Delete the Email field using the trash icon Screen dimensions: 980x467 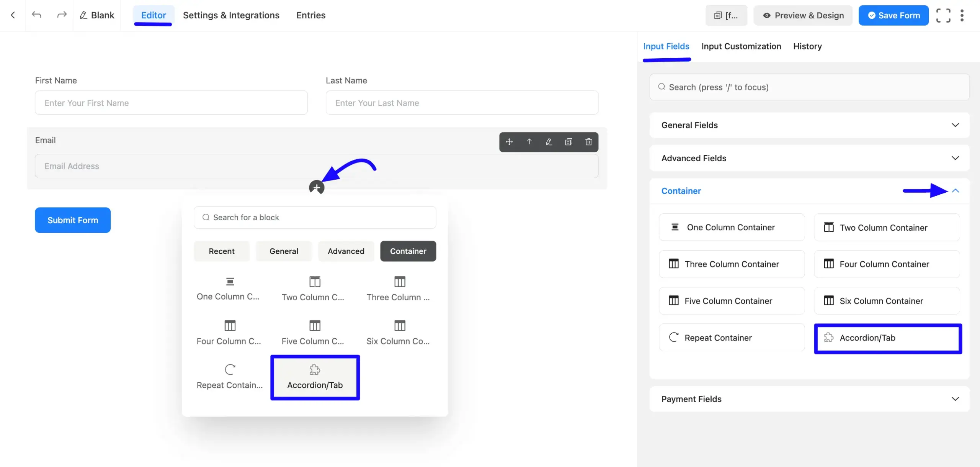coord(588,142)
